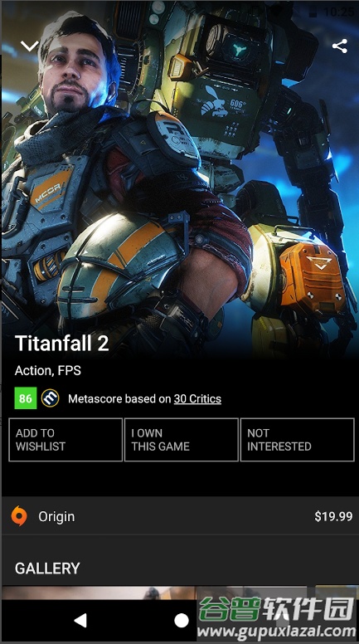Image resolution: width=359 pixels, height=644 pixels.
Task: Tap the Android home circle button
Action: tap(182, 621)
